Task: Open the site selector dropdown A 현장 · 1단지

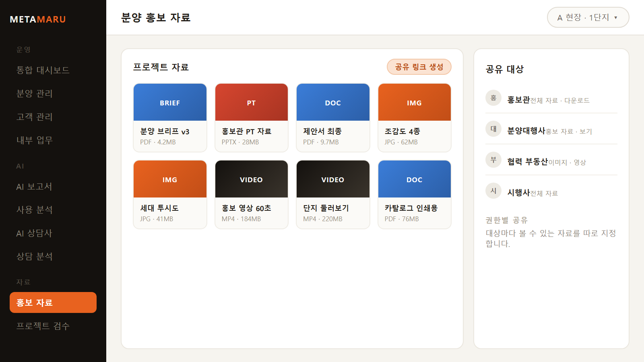Action: [588, 17]
